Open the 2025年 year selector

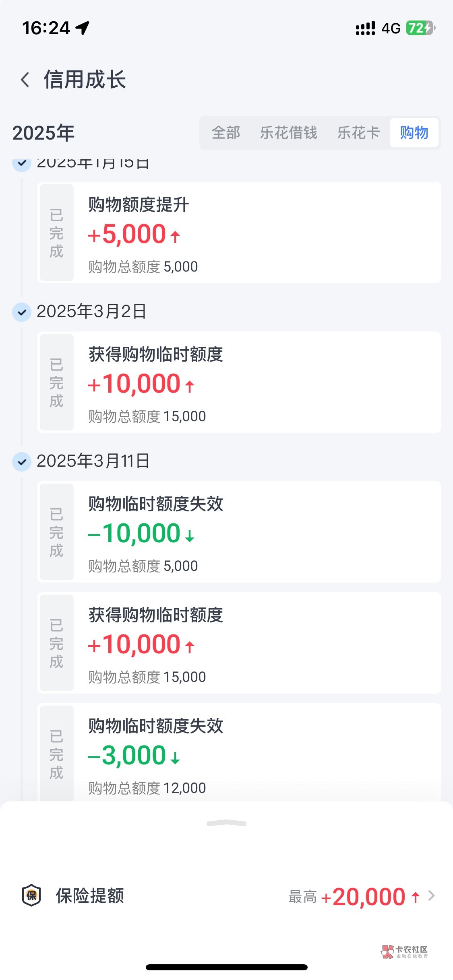click(x=43, y=133)
